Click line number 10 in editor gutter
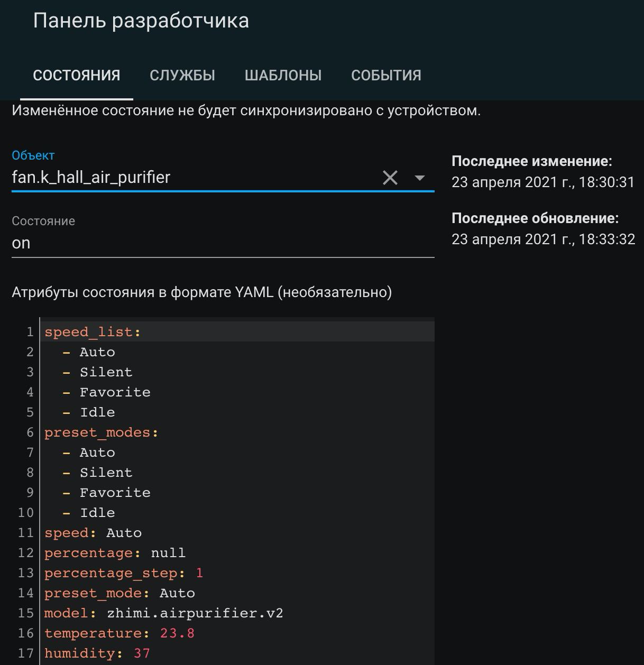 click(x=26, y=513)
